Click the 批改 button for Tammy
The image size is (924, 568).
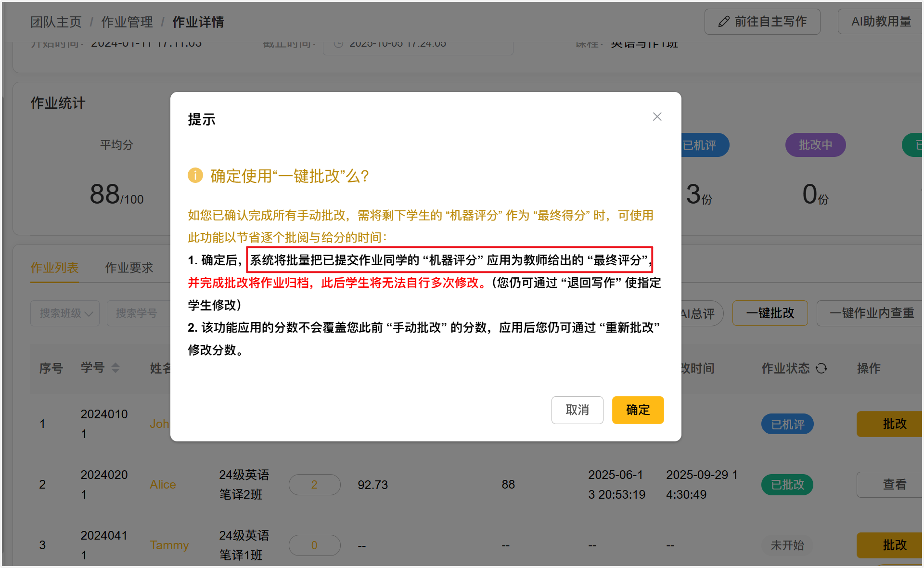click(894, 545)
